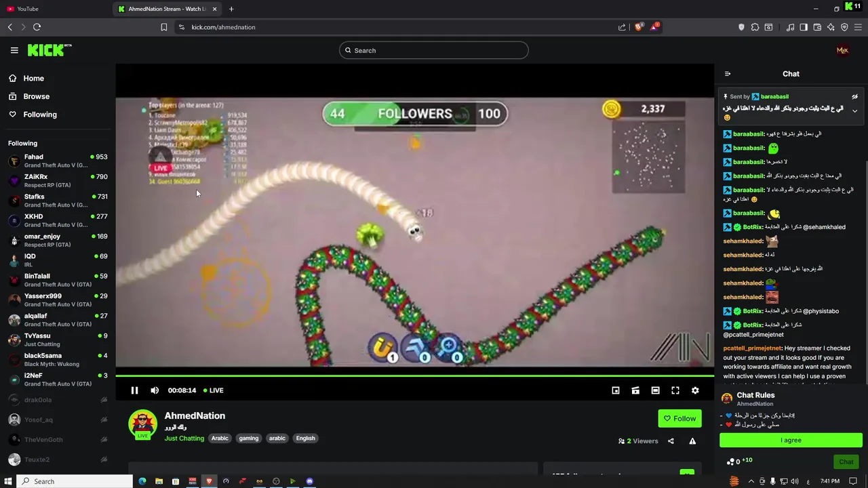Jump to LIVE indicator in player controls
The width and height of the screenshot is (868, 488).
pyautogui.click(x=214, y=390)
